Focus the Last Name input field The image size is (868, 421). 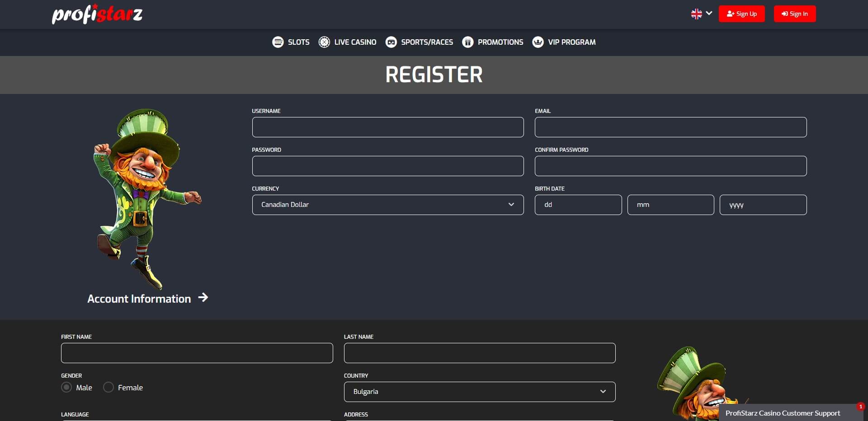point(480,353)
